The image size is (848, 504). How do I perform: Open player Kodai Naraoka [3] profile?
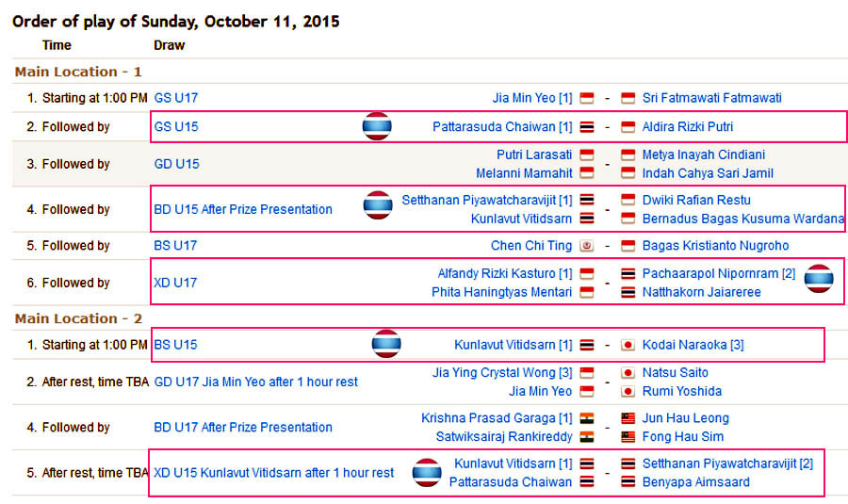(x=693, y=345)
